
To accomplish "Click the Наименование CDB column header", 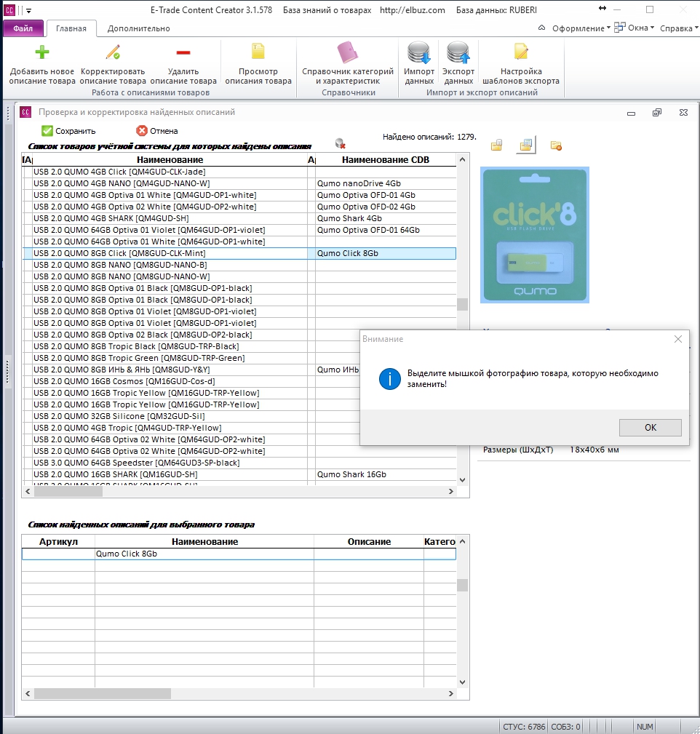I will click(x=386, y=159).
